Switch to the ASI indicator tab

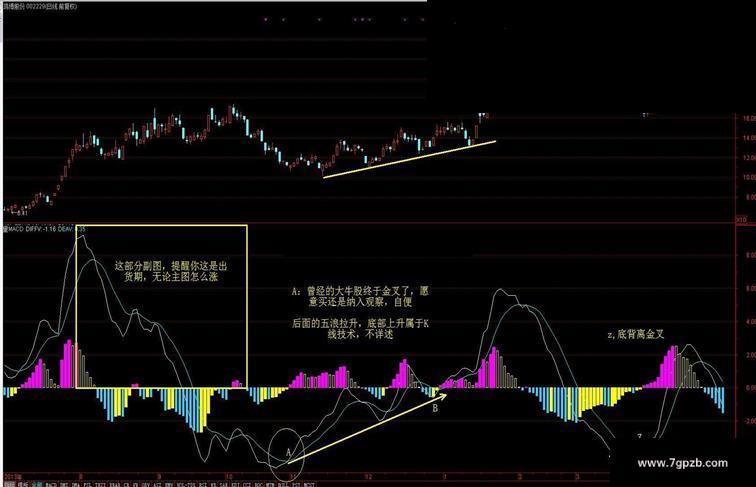click(157, 484)
